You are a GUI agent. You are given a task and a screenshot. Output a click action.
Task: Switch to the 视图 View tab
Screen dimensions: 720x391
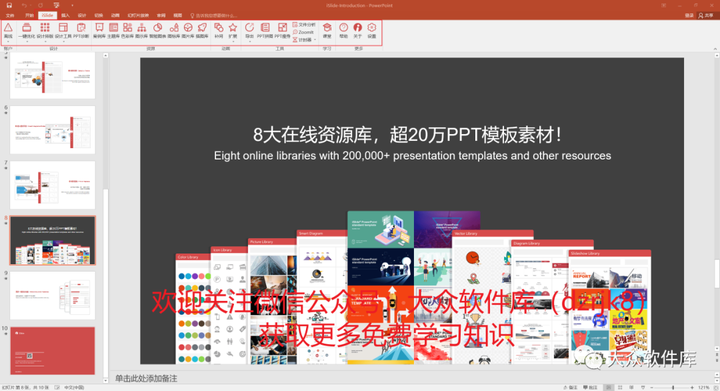[x=178, y=16]
